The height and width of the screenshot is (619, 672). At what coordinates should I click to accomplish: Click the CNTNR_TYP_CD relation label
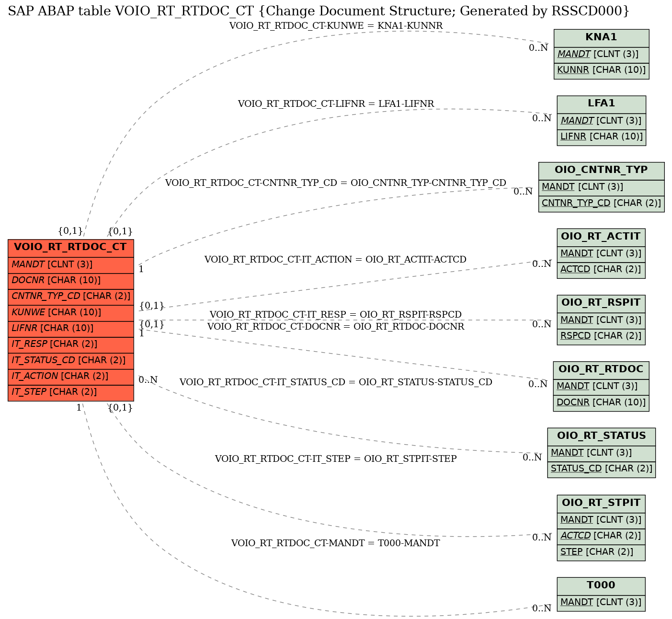[x=336, y=183]
